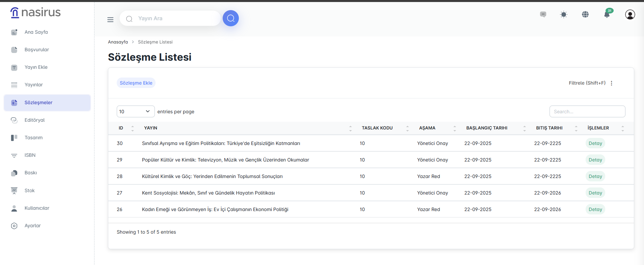Open the three-dot options menu beside Filtrele

(612, 83)
